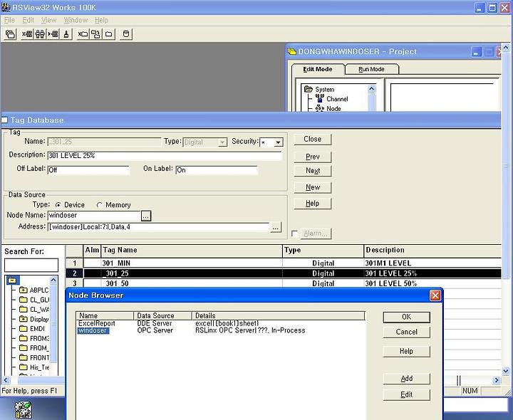Image resolution: width=513 pixels, height=420 pixels.
Task: Open the Window menu
Action: [76, 20]
